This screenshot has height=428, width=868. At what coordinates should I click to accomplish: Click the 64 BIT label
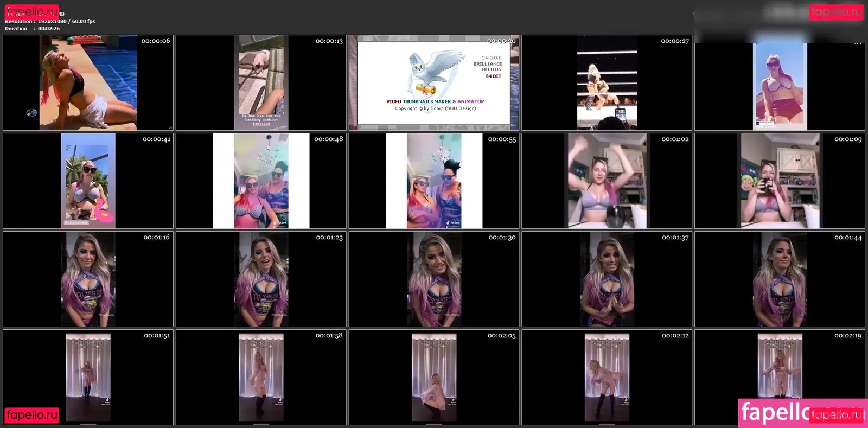[x=494, y=76]
